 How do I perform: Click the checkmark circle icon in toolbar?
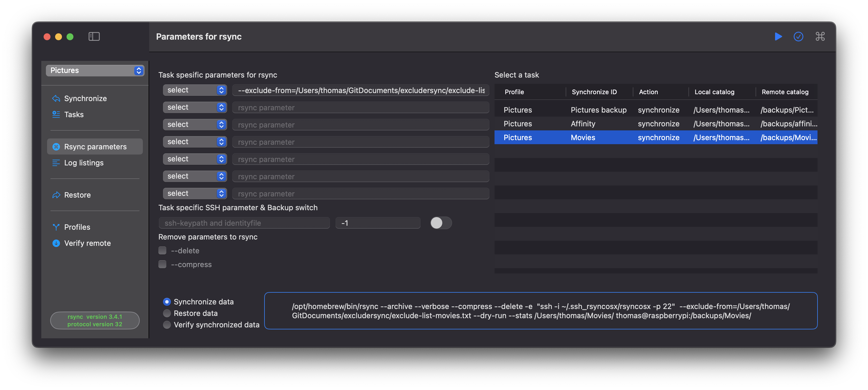(x=798, y=36)
